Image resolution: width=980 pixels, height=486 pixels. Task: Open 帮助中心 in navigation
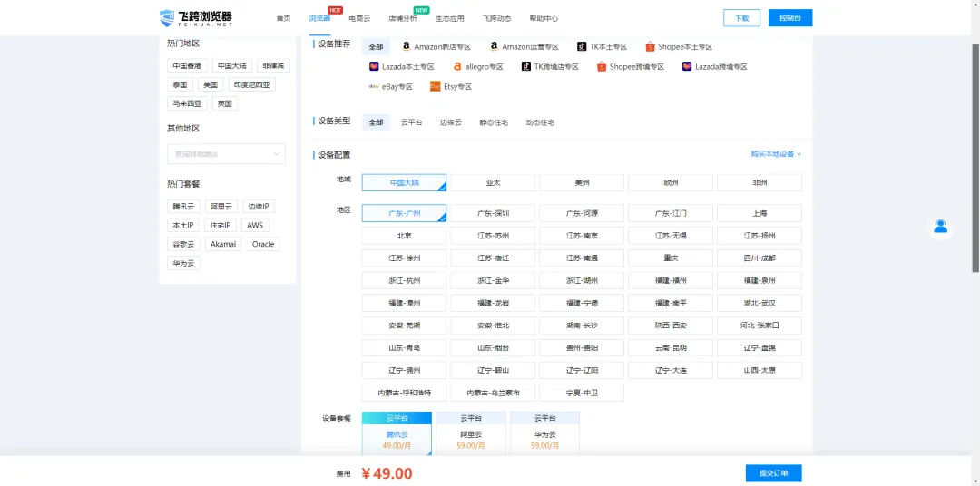point(544,18)
